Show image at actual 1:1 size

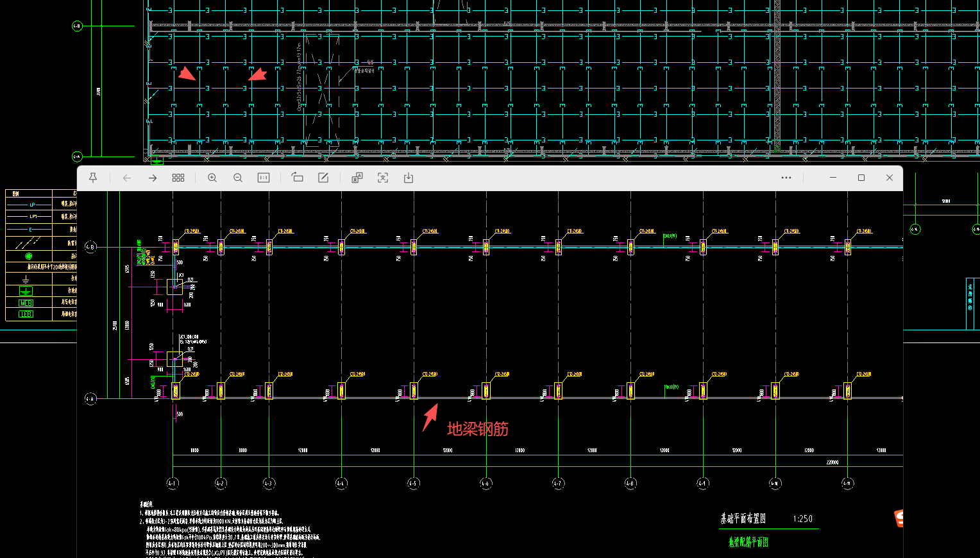[264, 178]
